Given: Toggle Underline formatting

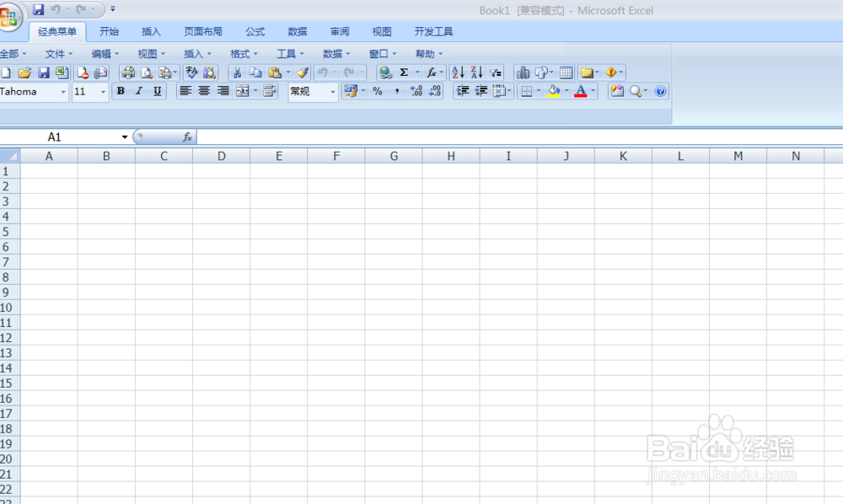Looking at the screenshot, I should click(x=158, y=91).
